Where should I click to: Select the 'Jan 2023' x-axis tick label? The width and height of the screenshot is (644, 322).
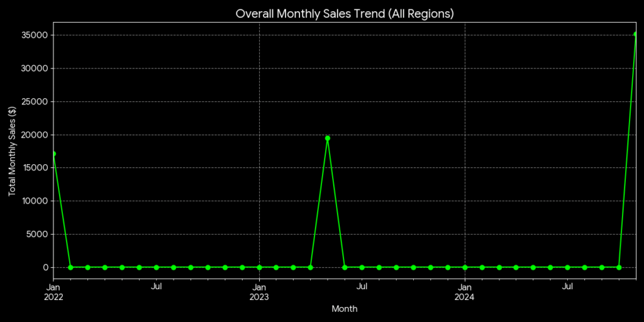pyautogui.click(x=259, y=292)
